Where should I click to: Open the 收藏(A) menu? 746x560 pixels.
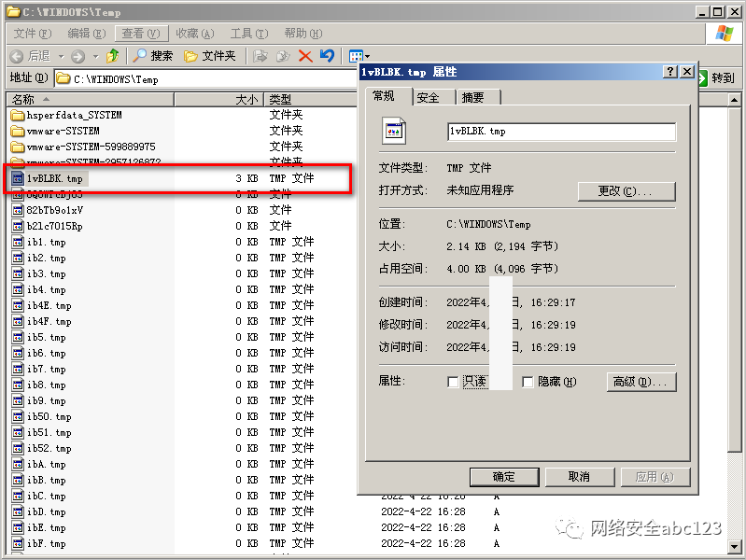coord(195,34)
